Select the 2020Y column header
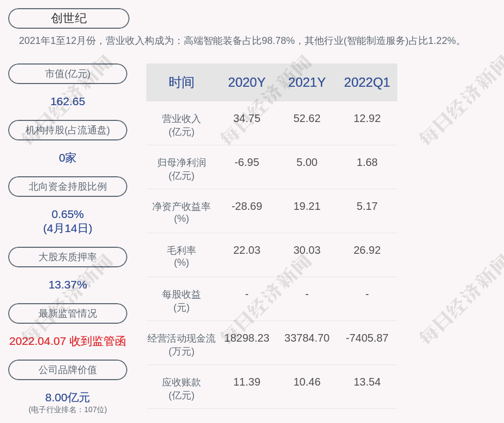The width and height of the screenshot is (504, 423). tap(247, 82)
